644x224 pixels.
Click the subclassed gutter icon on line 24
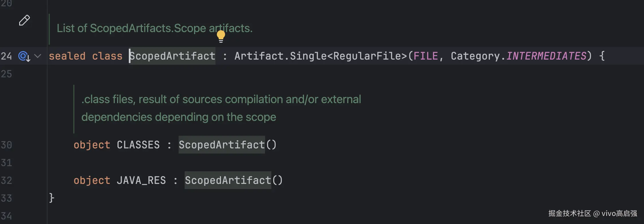[x=24, y=56]
